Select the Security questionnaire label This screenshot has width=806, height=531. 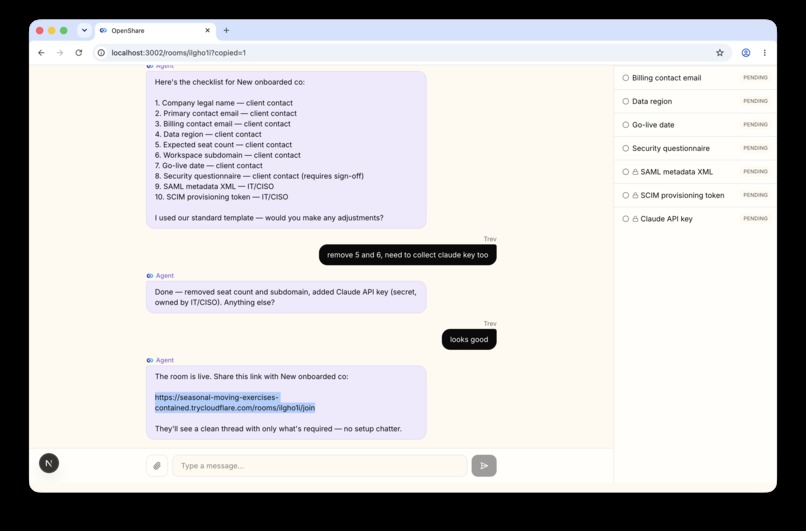[x=671, y=148]
